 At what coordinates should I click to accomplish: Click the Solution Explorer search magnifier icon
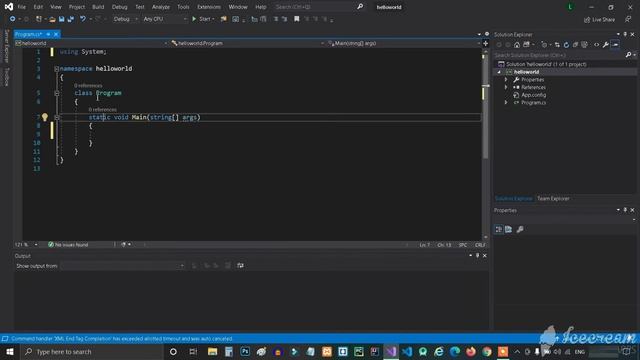coord(629,55)
